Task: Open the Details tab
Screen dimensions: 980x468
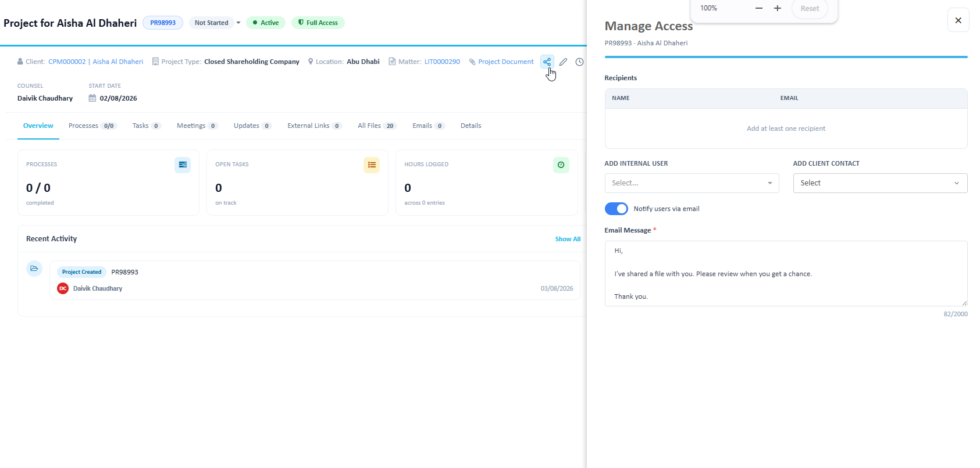Action: [471, 126]
